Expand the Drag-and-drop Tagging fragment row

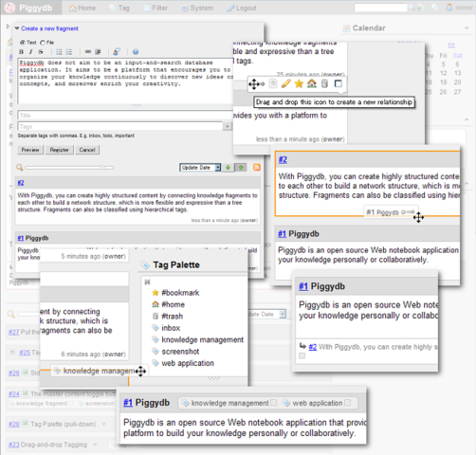(95, 445)
